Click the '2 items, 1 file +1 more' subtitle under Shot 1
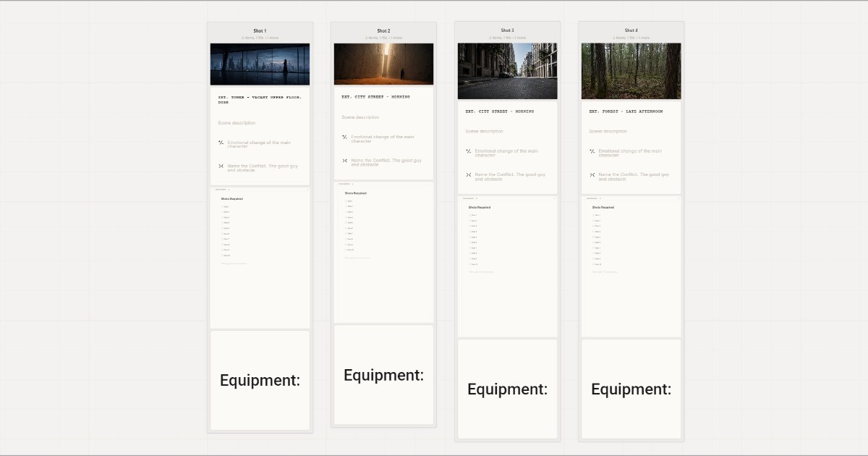 [x=260, y=38]
